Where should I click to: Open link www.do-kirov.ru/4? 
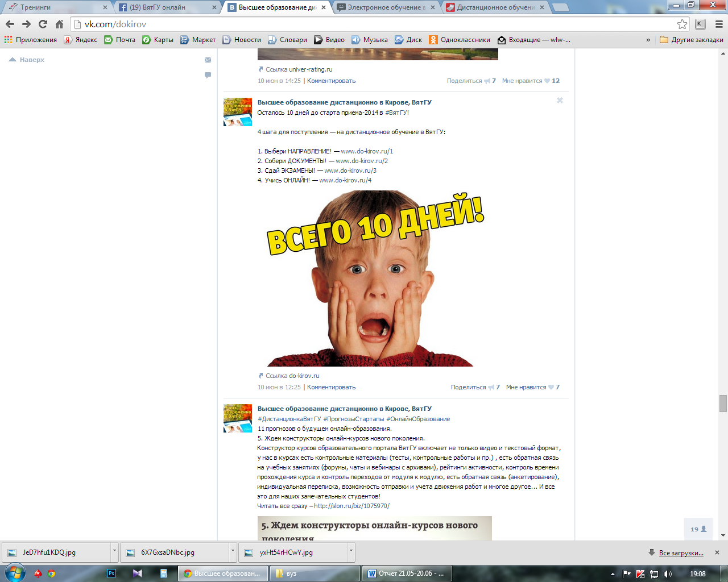(345, 180)
